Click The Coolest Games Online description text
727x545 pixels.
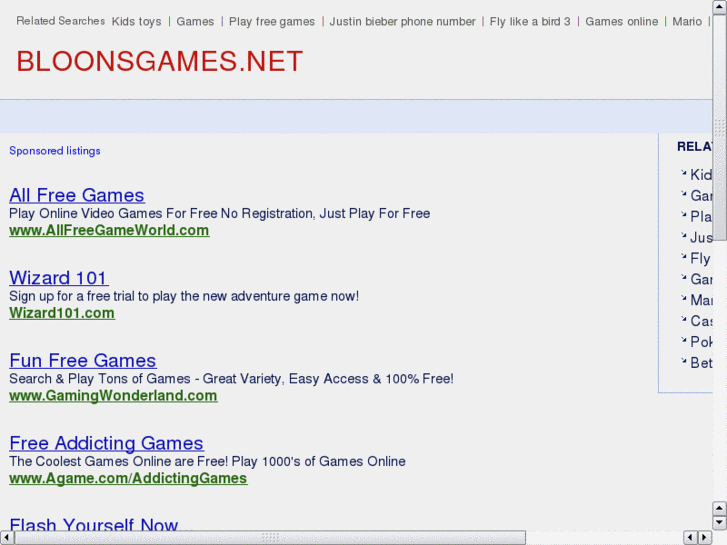point(207,461)
